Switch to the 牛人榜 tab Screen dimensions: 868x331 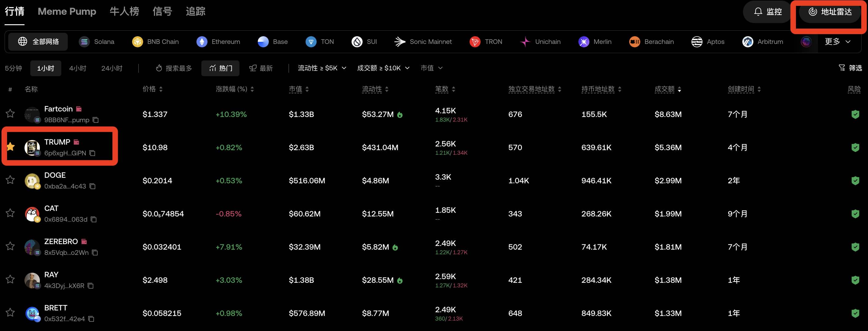click(124, 11)
